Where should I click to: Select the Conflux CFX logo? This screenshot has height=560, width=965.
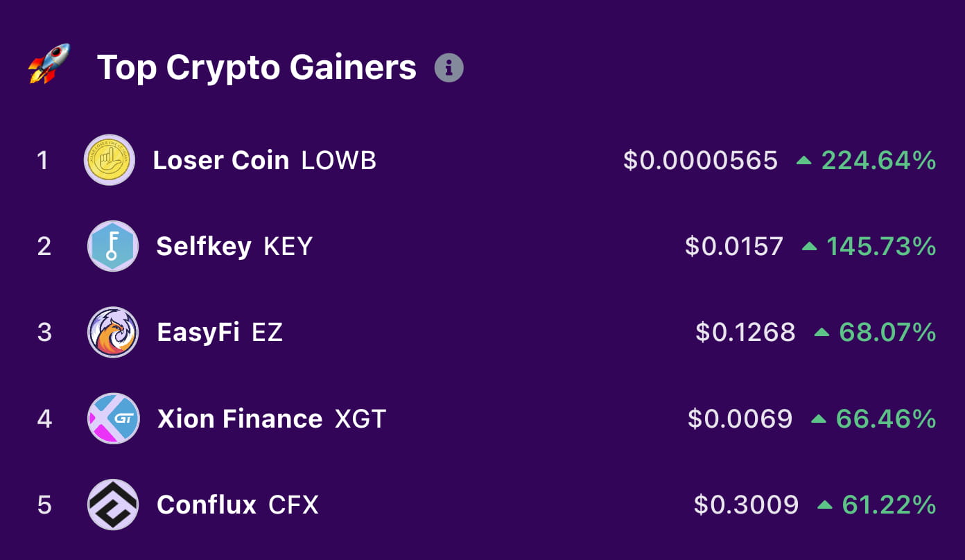[113, 505]
